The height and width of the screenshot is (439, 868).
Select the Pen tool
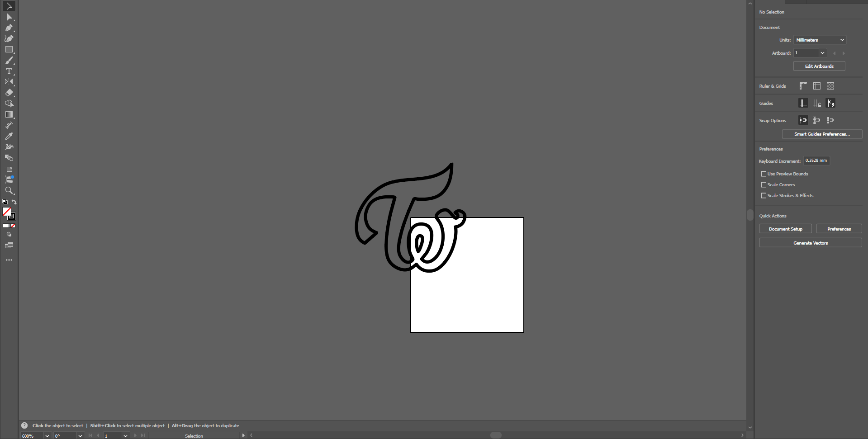click(x=9, y=28)
